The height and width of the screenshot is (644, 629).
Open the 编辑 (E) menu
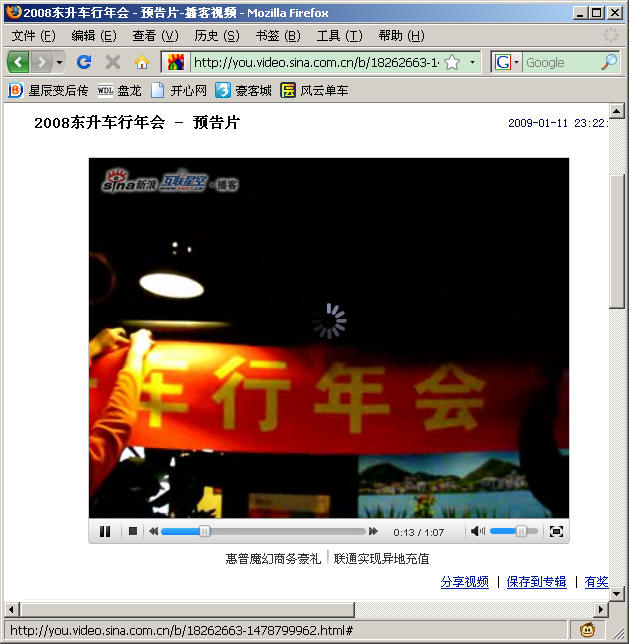point(94,36)
